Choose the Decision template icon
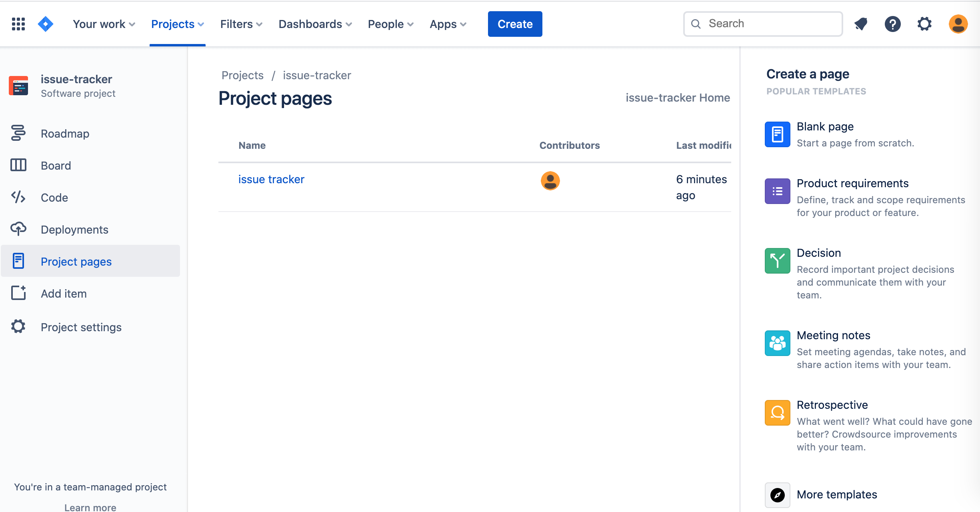Screen dimensions: 980x512 [777, 261]
